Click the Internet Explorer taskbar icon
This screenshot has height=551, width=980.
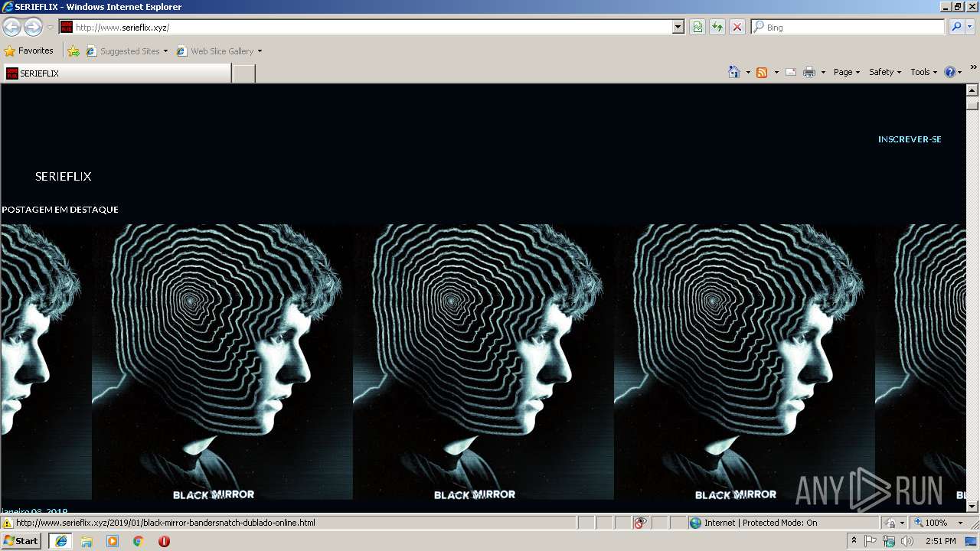pos(60,540)
